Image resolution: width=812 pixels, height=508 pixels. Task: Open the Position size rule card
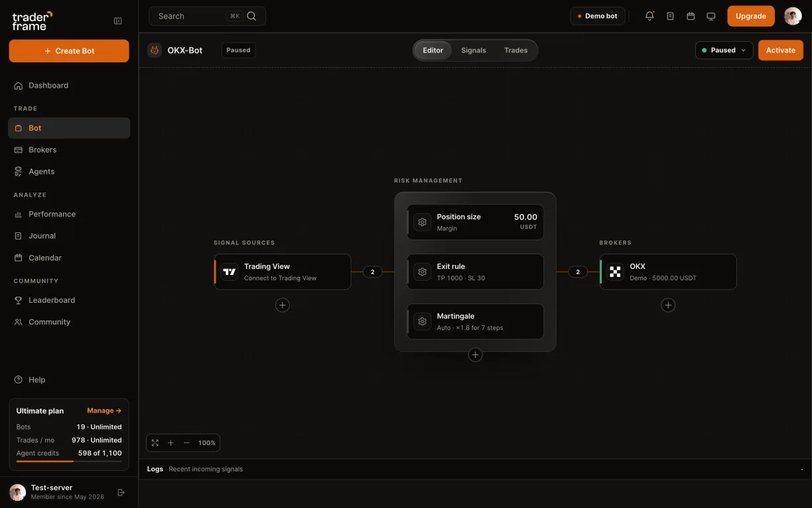coord(475,222)
